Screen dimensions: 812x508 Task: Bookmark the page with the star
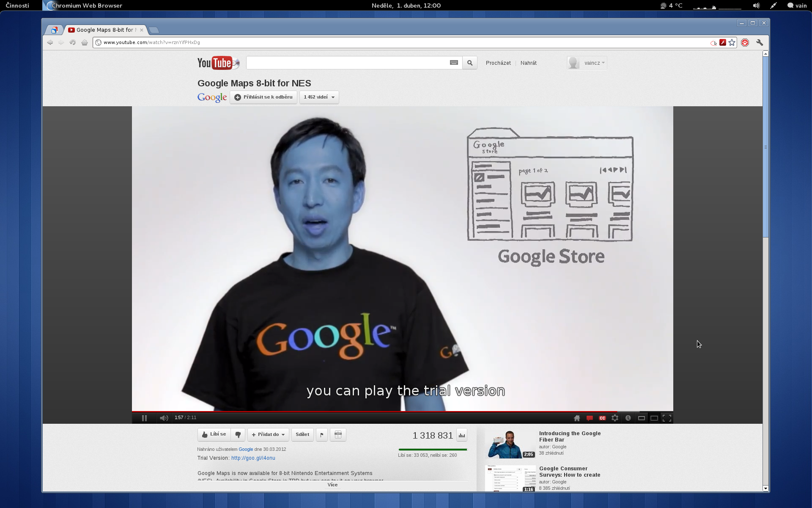click(732, 42)
